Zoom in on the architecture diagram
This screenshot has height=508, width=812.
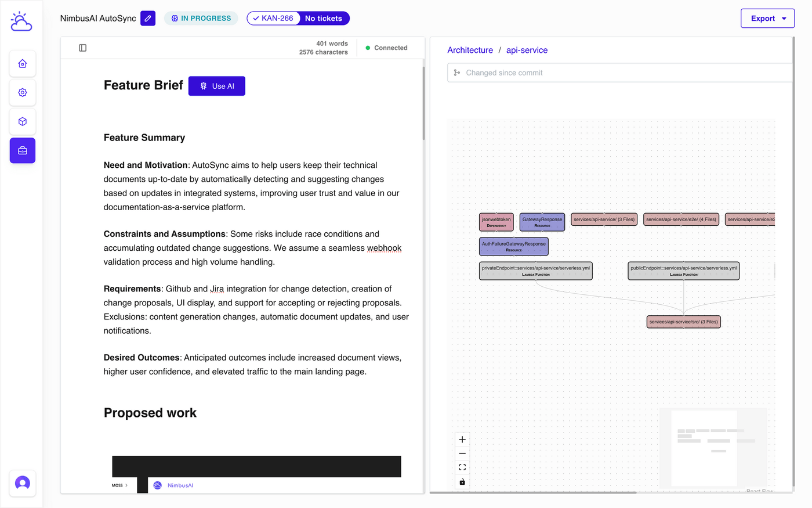coord(462,439)
